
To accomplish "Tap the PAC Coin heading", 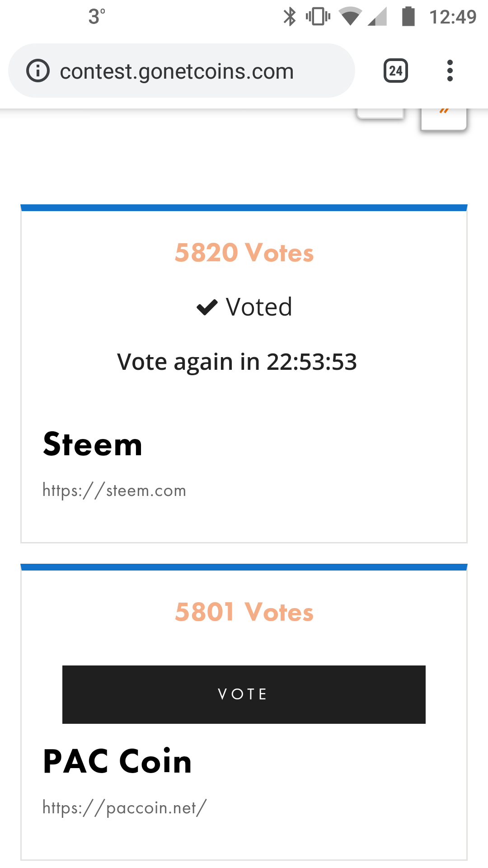I will pos(117,762).
